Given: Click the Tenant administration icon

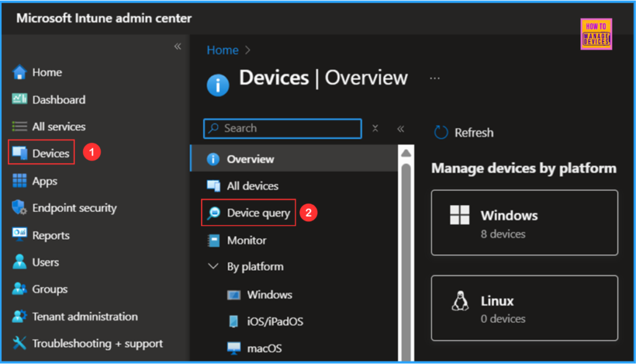Looking at the screenshot, I should tap(19, 316).
